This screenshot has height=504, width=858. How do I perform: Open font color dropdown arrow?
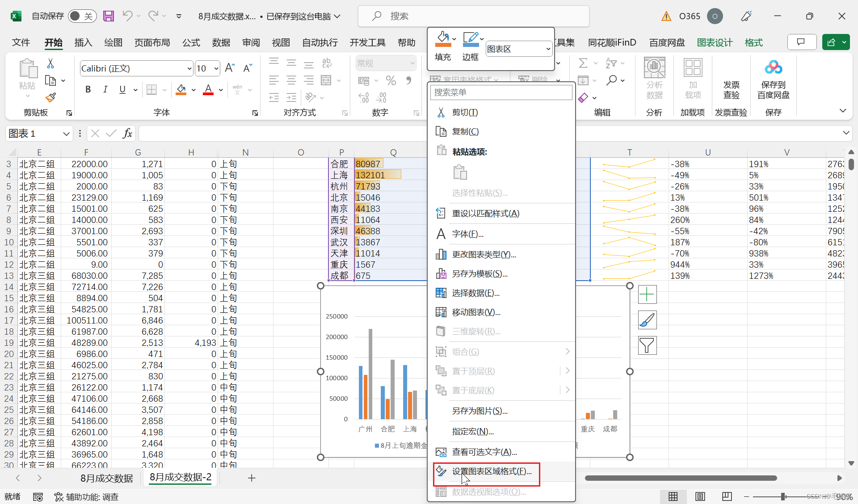(221, 90)
